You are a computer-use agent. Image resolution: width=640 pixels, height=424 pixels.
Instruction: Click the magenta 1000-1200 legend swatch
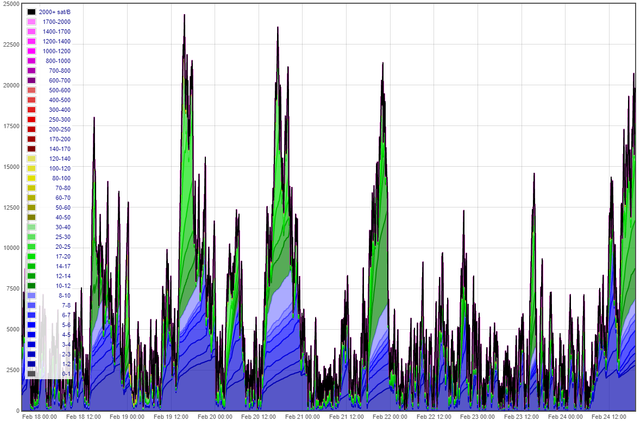[31, 51]
